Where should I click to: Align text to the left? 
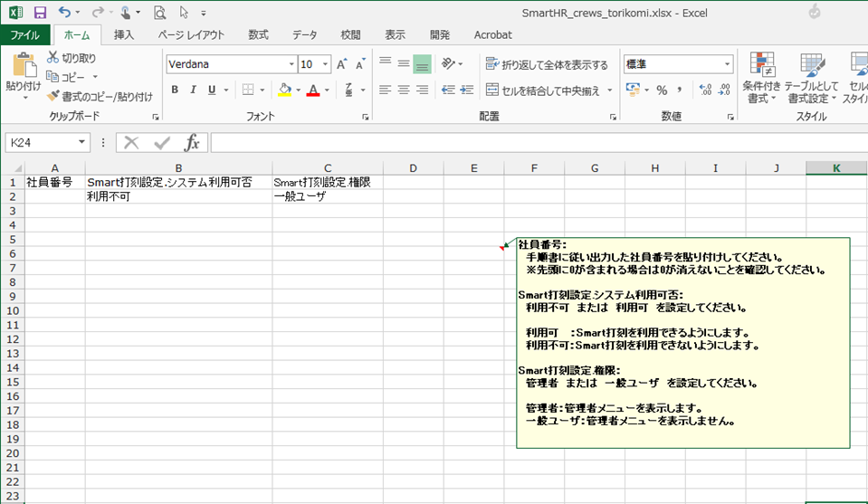[385, 90]
